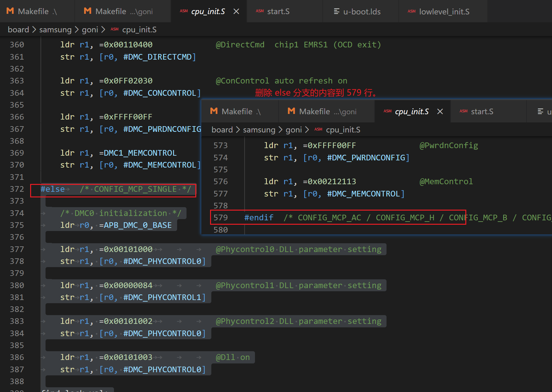Click '=0xFFFF00FF' on line 366
Image resolution: width=552 pixels, height=392 pixels.
(x=126, y=117)
